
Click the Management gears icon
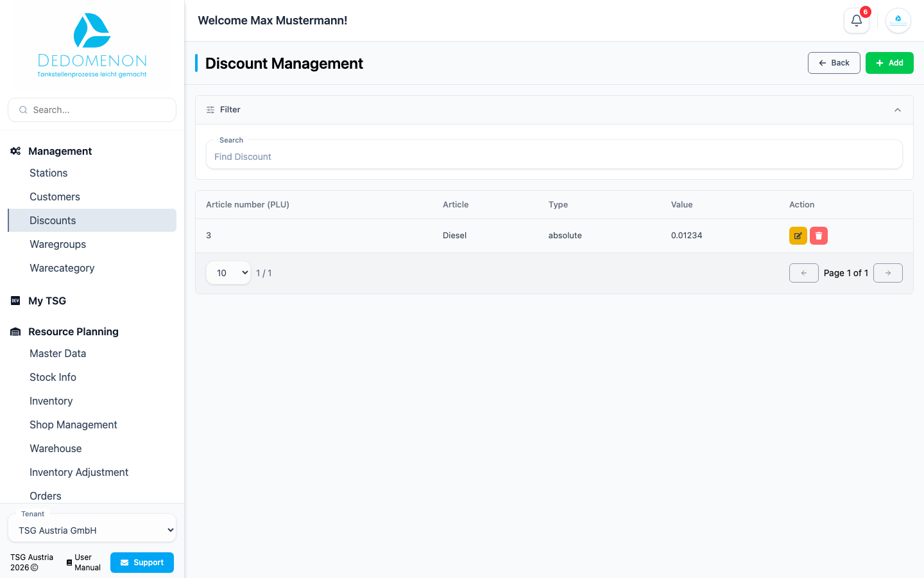15,151
